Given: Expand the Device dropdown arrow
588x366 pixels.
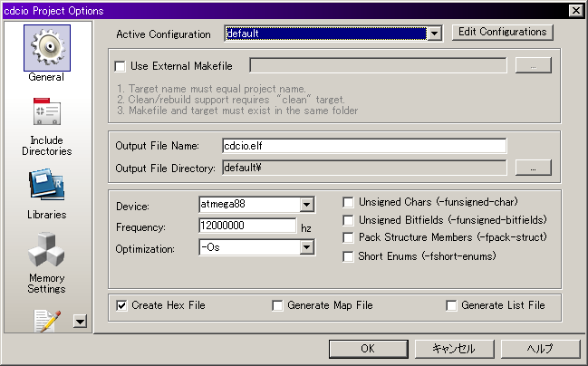Looking at the screenshot, I should tap(307, 205).
